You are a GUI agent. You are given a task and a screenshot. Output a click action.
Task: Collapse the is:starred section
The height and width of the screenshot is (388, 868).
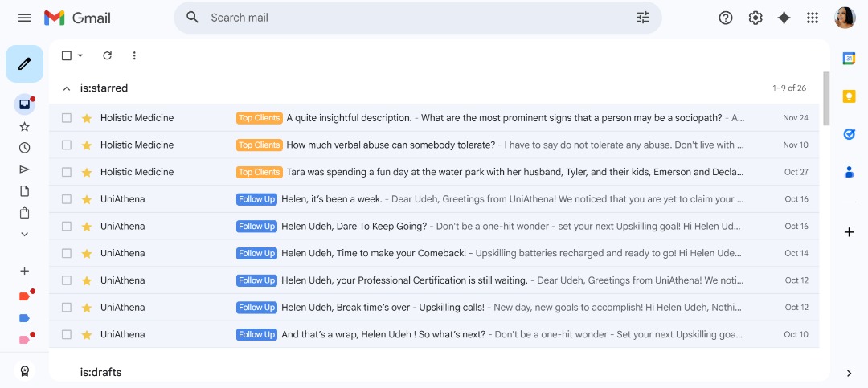[x=67, y=88]
